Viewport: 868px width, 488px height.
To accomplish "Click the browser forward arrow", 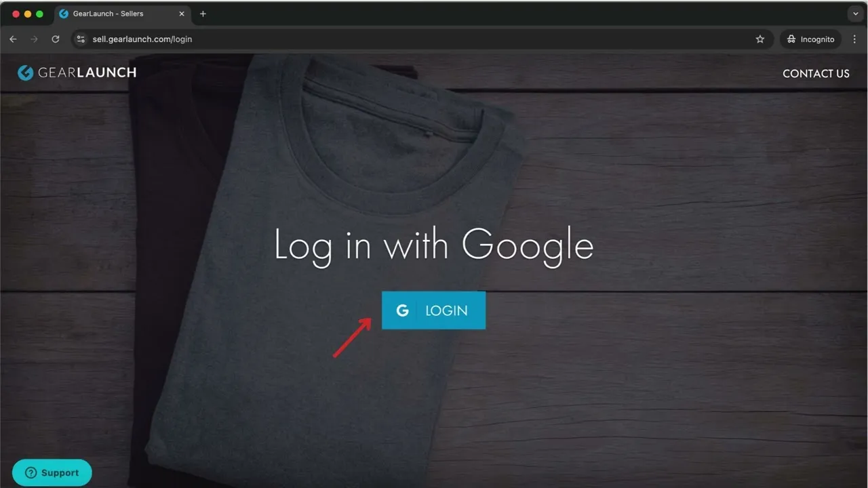I will (x=34, y=39).
